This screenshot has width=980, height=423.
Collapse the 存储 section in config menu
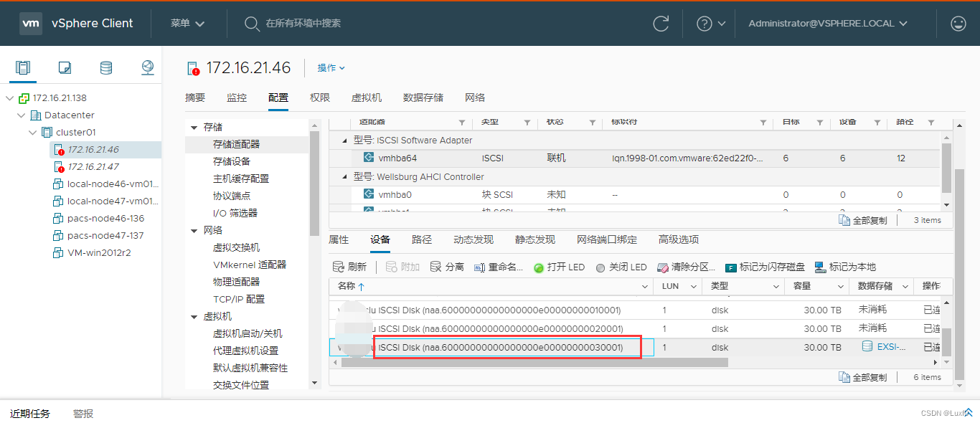point(193,127)
